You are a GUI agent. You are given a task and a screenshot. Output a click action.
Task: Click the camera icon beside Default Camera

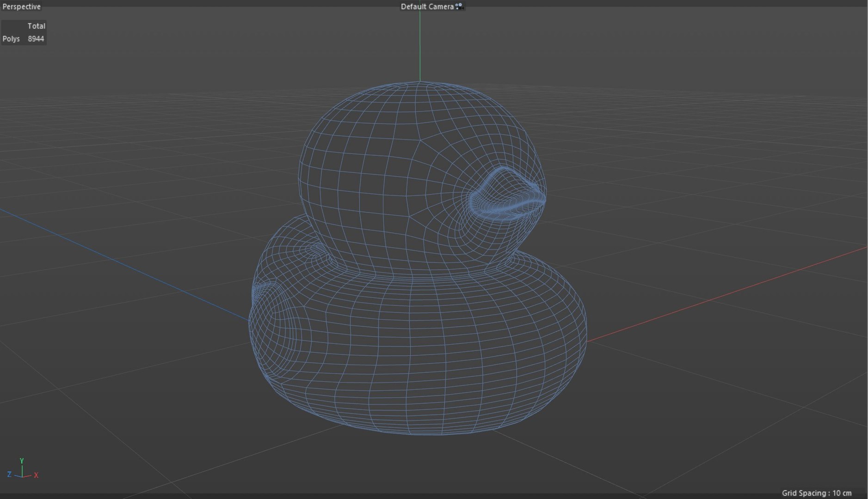459,6
